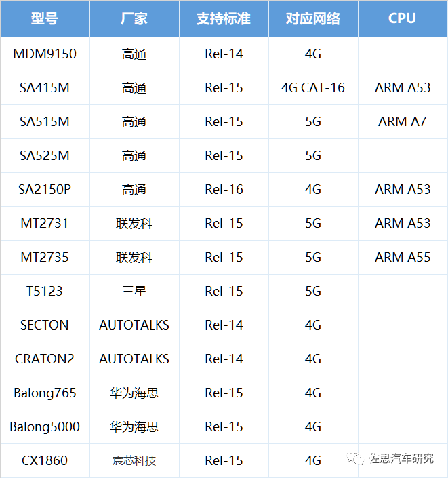
Task: Click 4G in the MDM9150 row
Action: (313, 54)
